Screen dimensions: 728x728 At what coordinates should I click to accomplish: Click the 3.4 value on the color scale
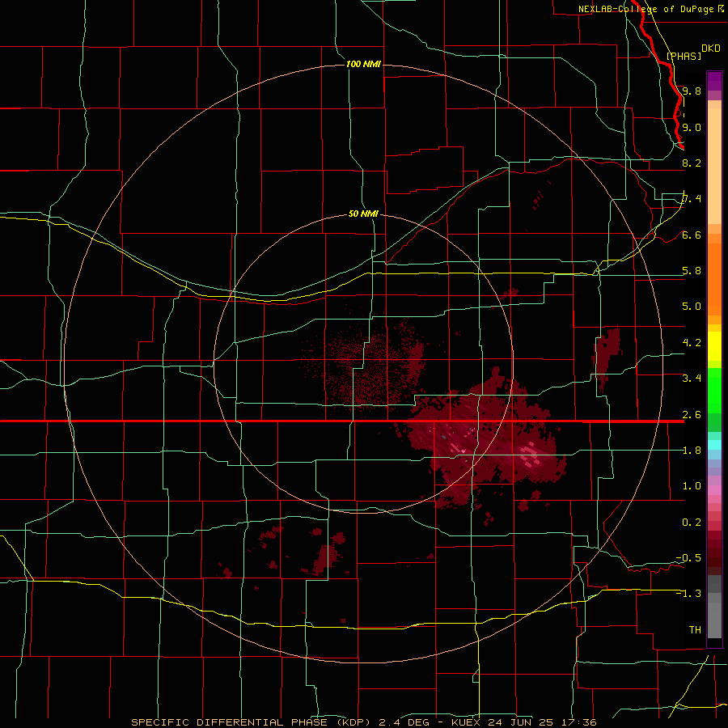pos(692,378)
